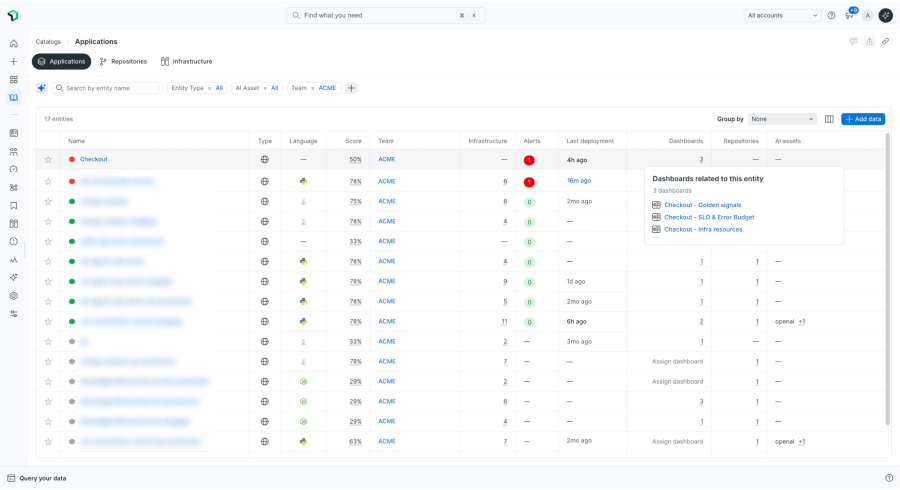Open the Checkout entity link
This screenshot has height=490, width=900.
(94, 159)
